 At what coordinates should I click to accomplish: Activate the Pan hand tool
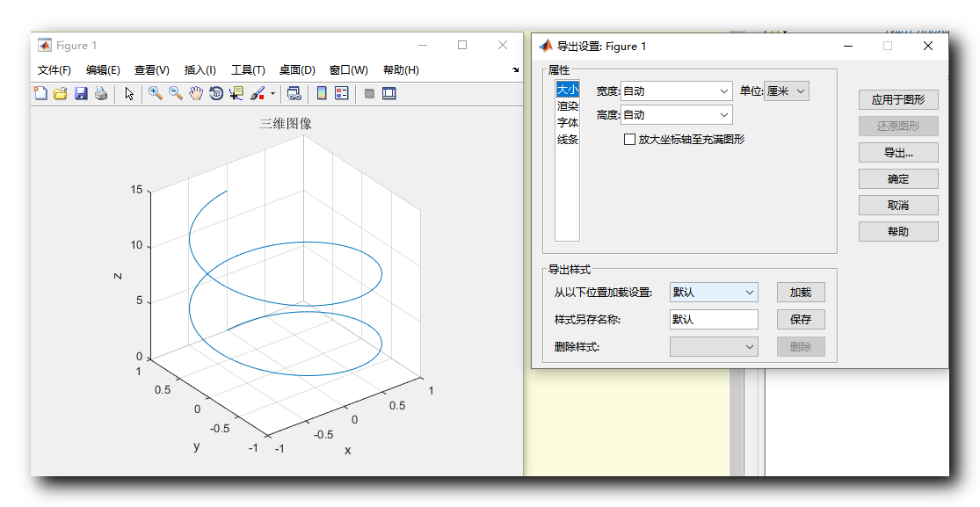click(195, 93)
